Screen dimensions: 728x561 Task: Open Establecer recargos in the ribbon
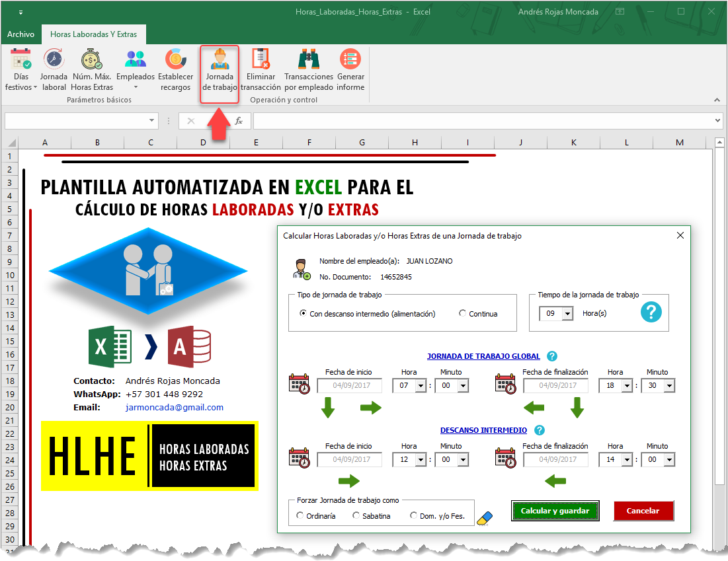[175, 69]
